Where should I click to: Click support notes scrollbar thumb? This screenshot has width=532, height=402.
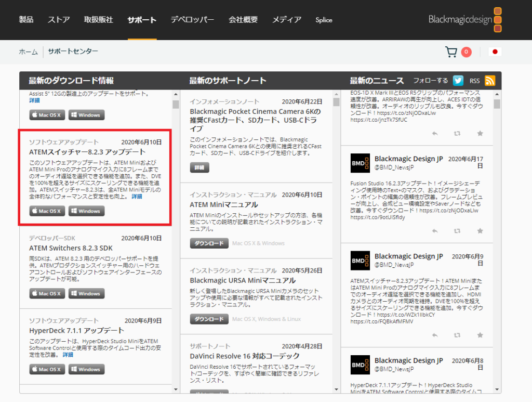coord(337,102)
